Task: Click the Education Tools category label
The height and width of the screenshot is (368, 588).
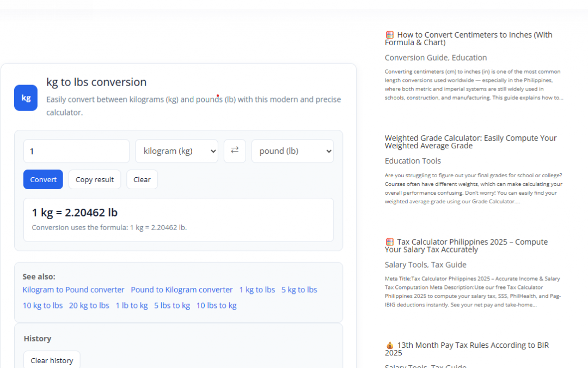Action: pos(413,161)
